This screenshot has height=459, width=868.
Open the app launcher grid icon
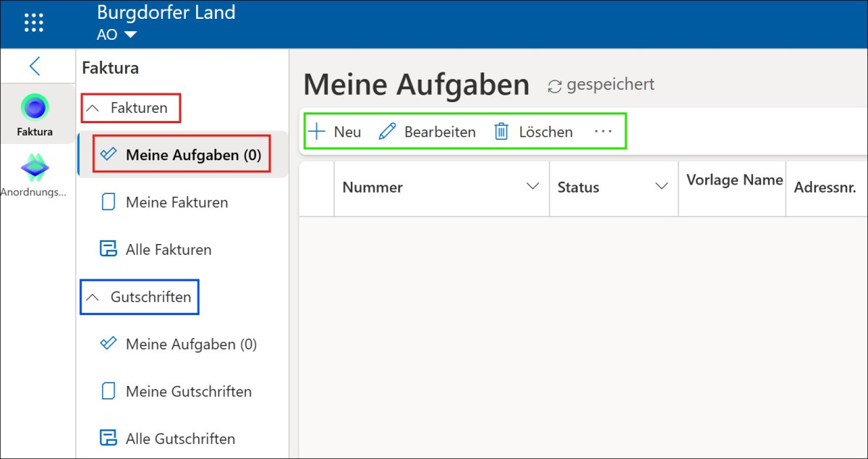[x=34, y=22]
